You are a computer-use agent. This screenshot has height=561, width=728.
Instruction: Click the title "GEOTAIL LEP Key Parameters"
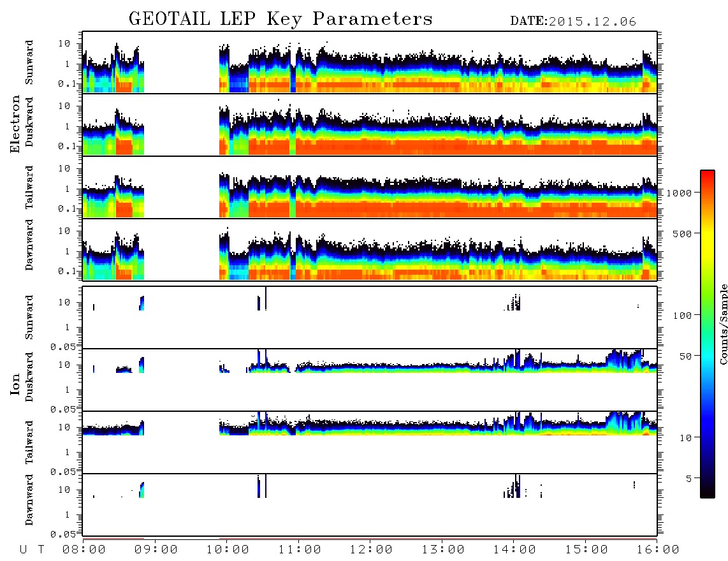280,19
